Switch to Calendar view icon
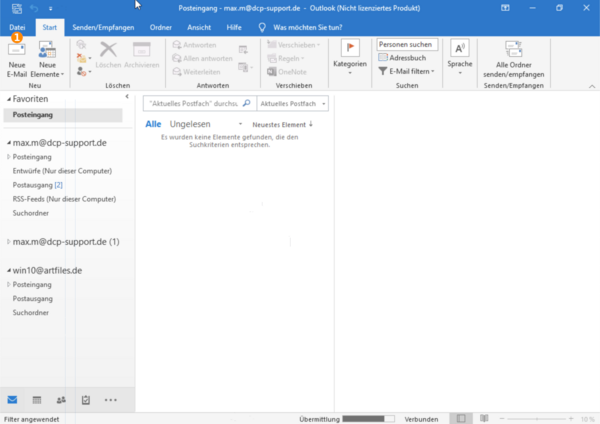This screenshot has width=600, height=424. [x=37, y=400]
